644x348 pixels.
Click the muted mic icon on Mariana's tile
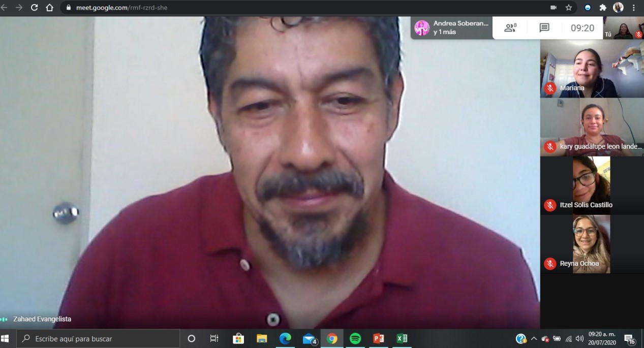550,88
